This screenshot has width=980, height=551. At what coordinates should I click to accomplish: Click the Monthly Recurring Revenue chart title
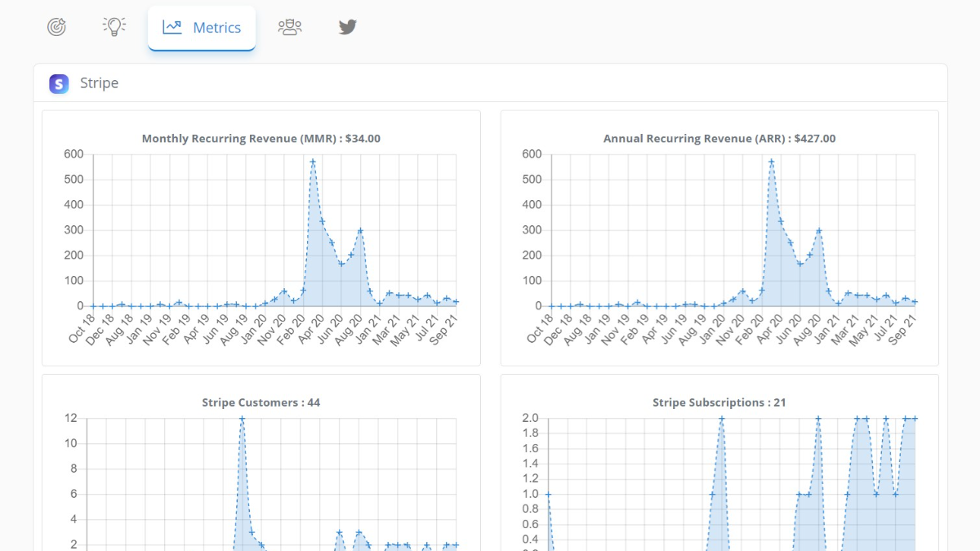pyautogui.click(x=261, y=139)
